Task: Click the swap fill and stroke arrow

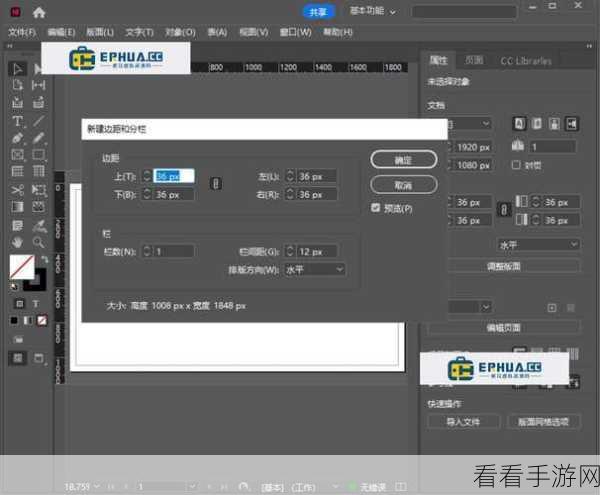Action: tap(45, 259)
